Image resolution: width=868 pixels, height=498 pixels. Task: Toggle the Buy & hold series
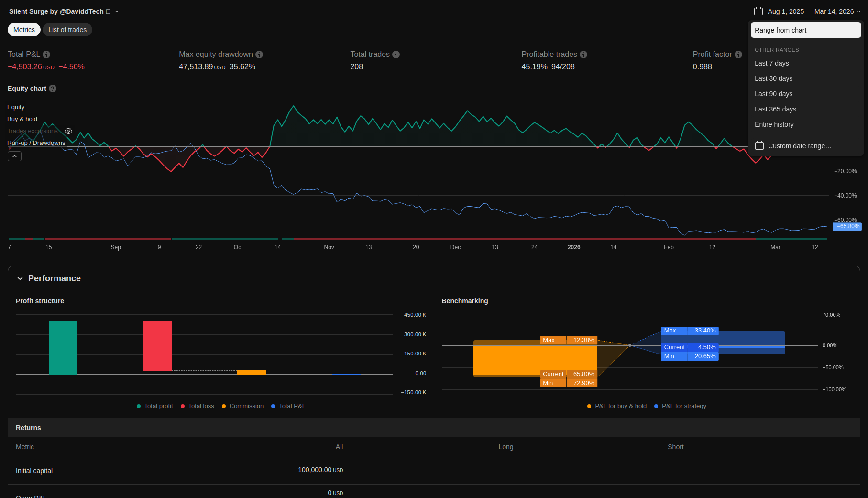tap(22, 119)
